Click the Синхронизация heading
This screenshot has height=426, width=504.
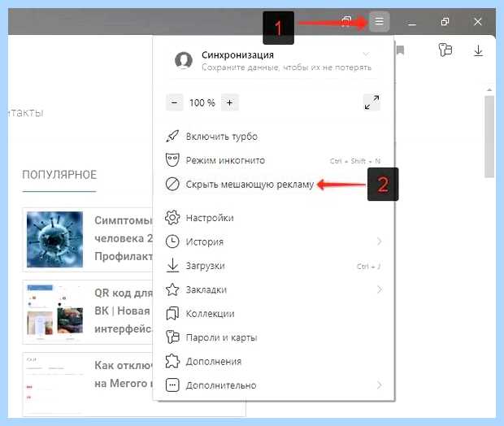[237, 55]
